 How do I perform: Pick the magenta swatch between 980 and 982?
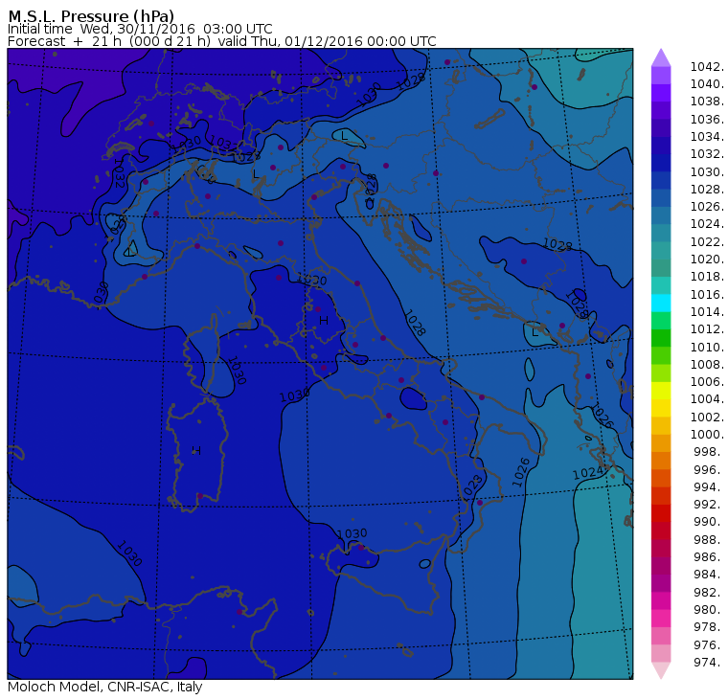click(661, 600)
